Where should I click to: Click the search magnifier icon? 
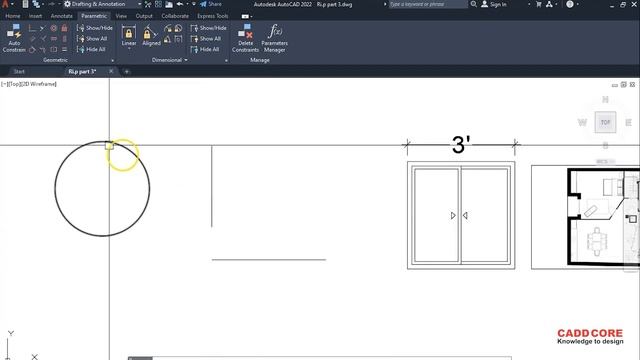pyautogui.click(x=473, y=4)
